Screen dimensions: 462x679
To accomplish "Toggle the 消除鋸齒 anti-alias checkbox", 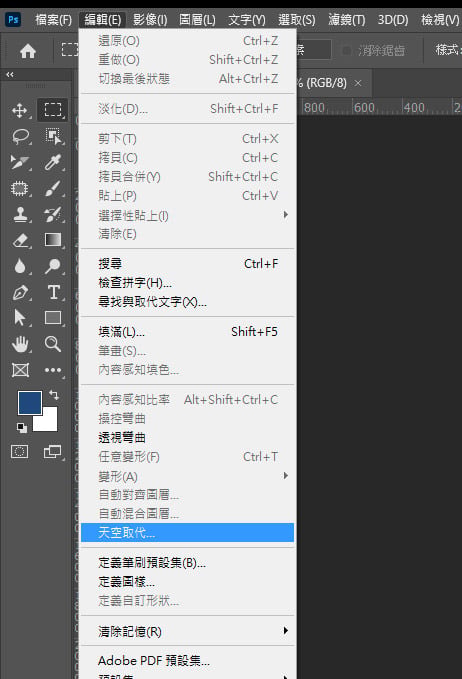I will pos(346,51).
